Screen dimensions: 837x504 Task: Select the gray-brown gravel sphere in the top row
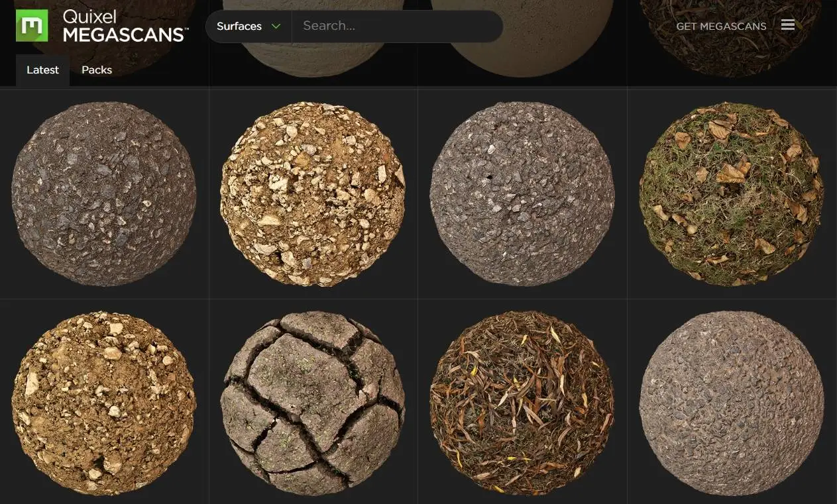tap(522, 194)
